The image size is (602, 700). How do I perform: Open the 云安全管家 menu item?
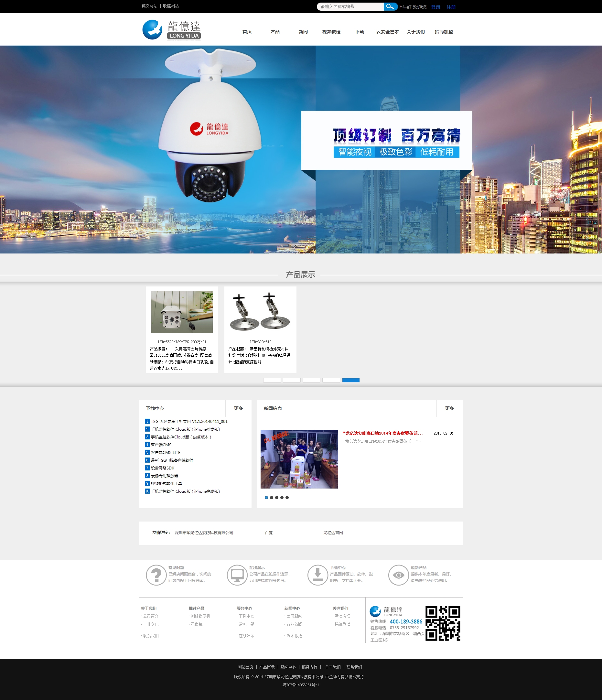387,32
